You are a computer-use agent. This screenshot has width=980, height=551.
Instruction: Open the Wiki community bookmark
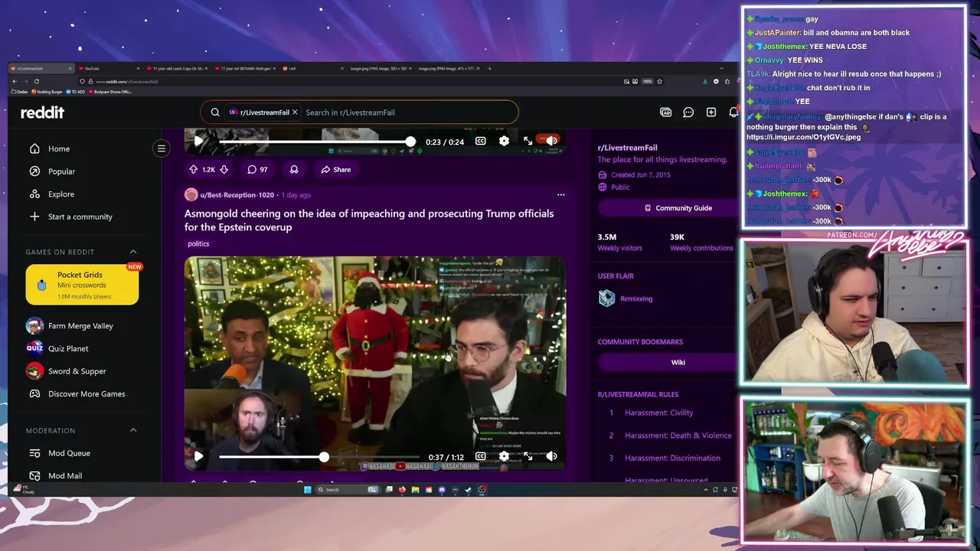pos(678,363)
